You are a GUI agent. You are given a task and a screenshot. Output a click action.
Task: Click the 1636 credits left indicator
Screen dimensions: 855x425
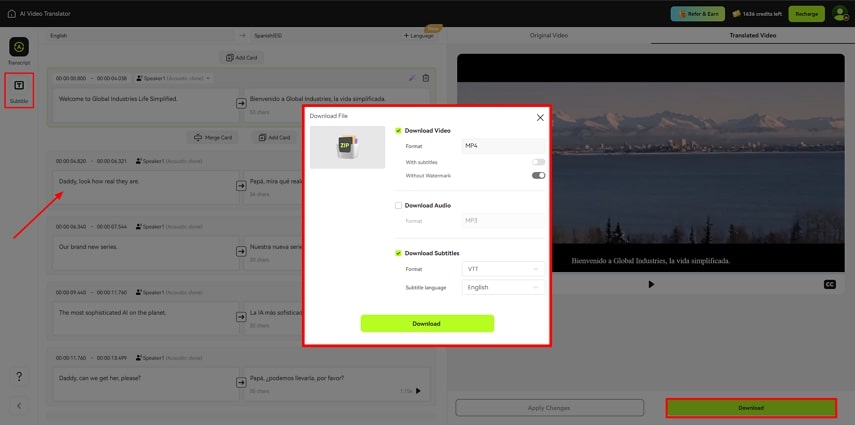click(756, 14)
